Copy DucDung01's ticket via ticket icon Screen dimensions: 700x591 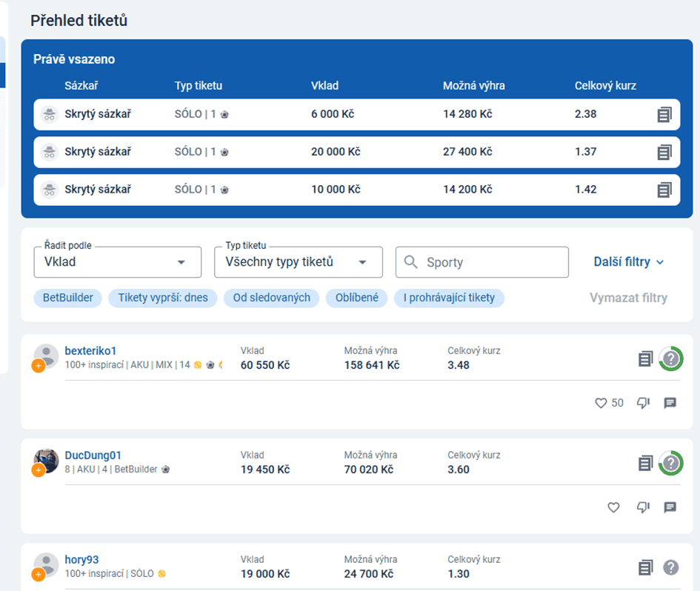point(645,463)
